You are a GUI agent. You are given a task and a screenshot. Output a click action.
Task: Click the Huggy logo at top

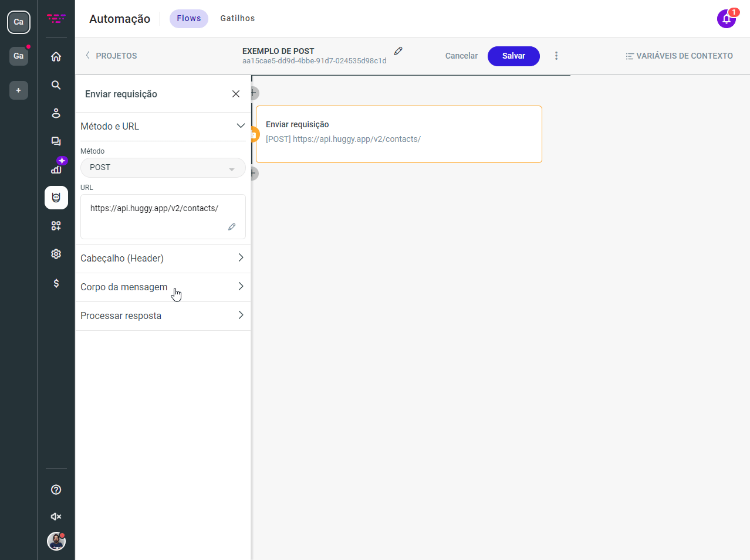[56, 19]
